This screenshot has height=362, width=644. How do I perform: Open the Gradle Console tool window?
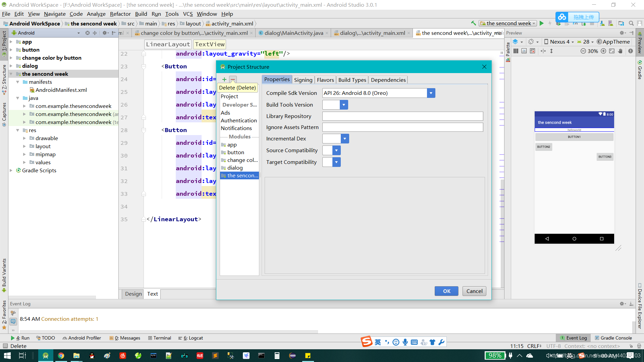pyautogui.click(x=613, y=338)
